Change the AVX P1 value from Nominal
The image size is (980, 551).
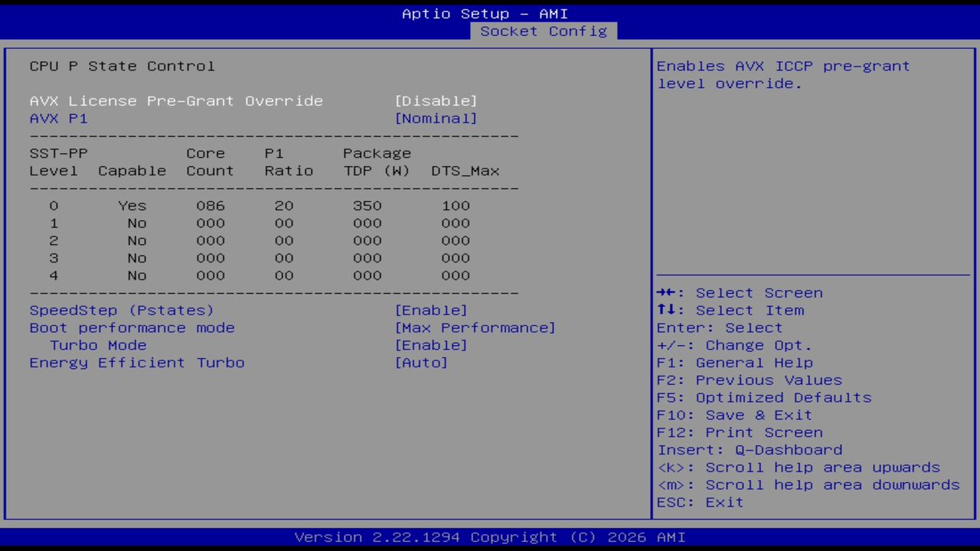(x=436, y=118)
